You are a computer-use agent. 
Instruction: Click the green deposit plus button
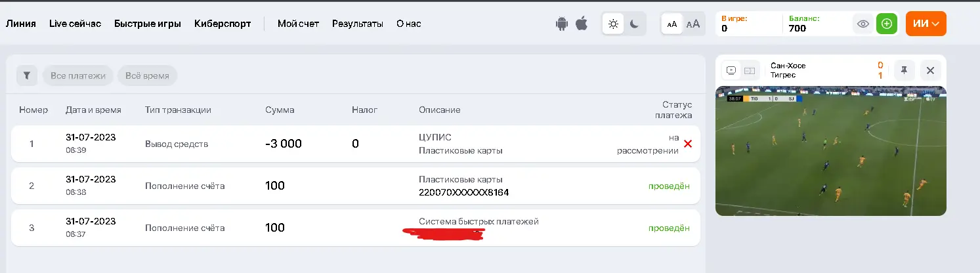887,24
